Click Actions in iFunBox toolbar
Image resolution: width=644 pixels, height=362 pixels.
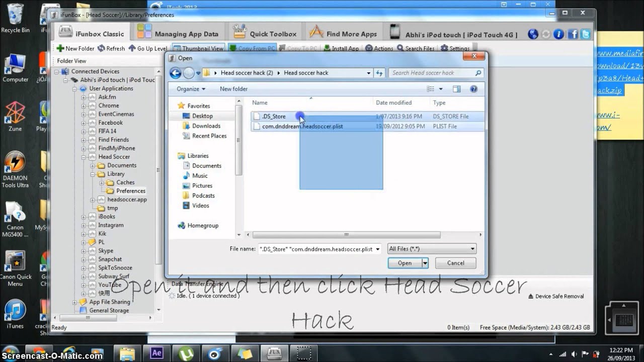[x=379, y=49]
